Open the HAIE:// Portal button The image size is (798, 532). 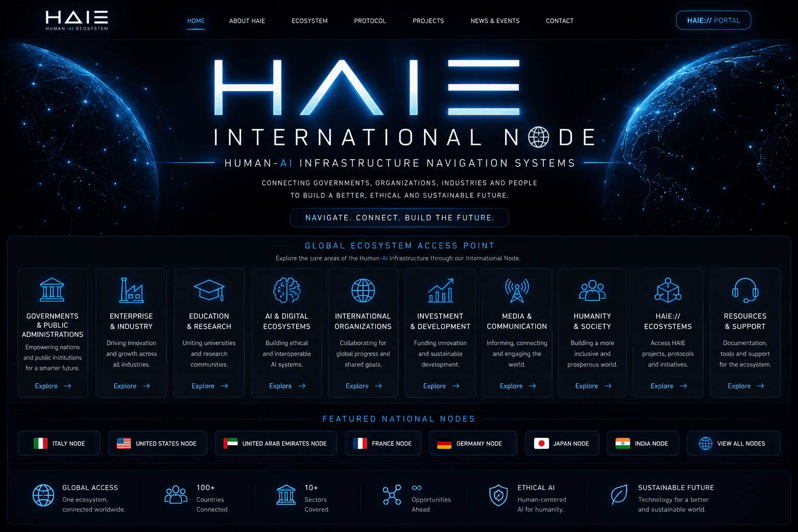click(713, 20)
